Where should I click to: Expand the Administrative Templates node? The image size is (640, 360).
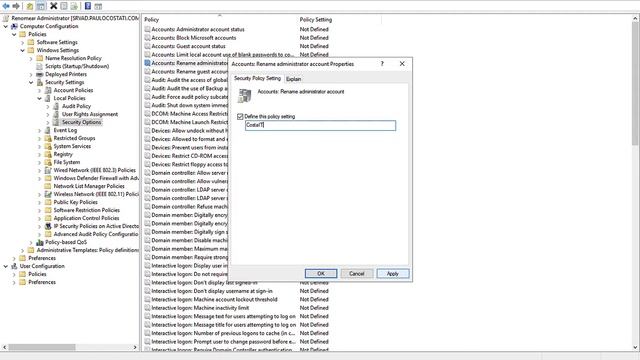tap(22, 250)
